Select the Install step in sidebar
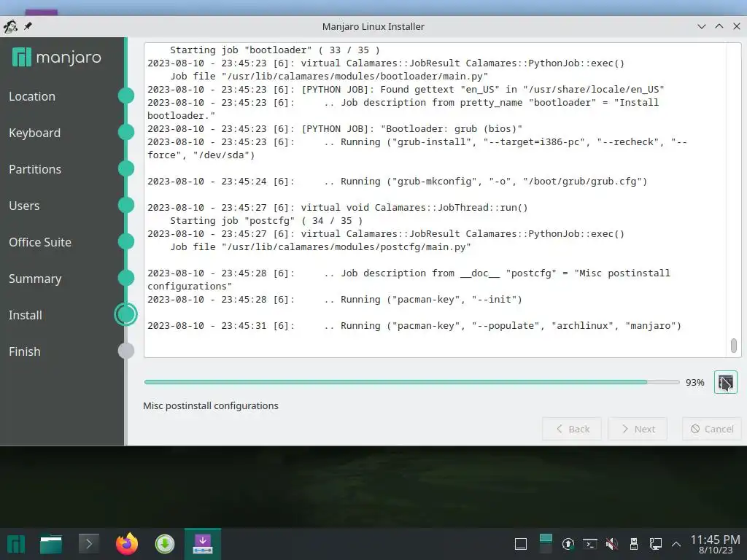The height and width of the screenshot is (560, 747). (x=26, y=315)
